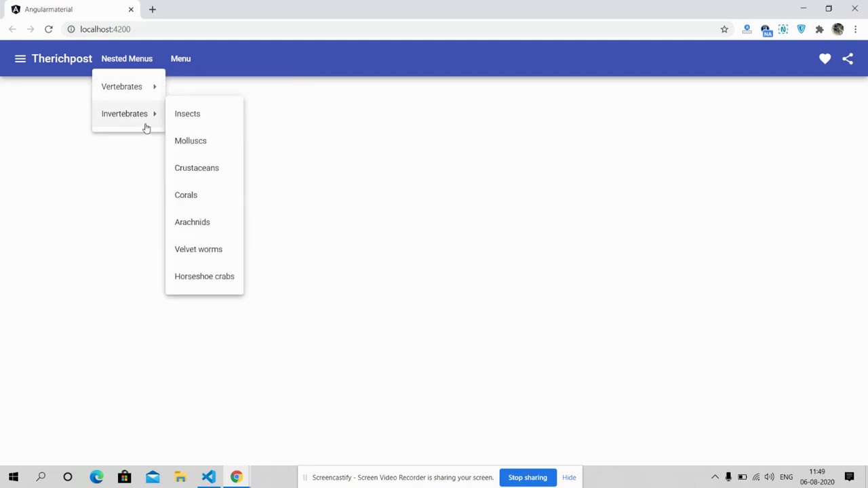Screen dimensions: 868x488
Task: Click the microphone tray icon
Action: point(728,477)
